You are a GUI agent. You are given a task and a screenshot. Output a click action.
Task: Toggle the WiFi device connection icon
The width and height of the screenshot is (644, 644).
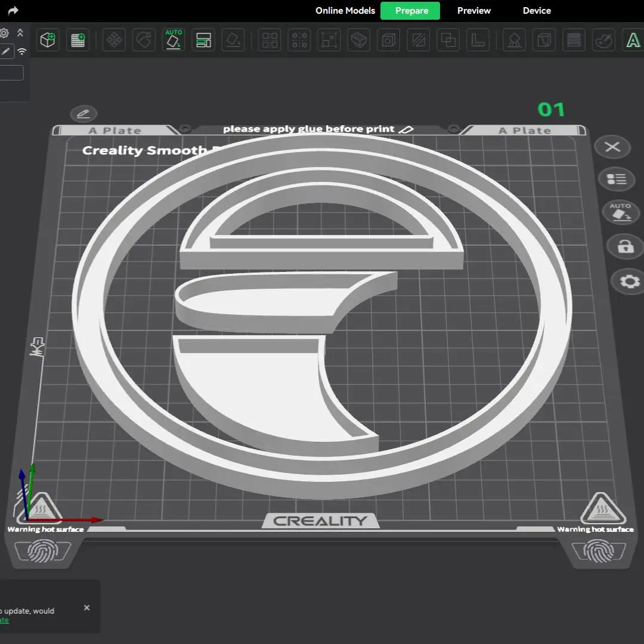tap(22, 51)
